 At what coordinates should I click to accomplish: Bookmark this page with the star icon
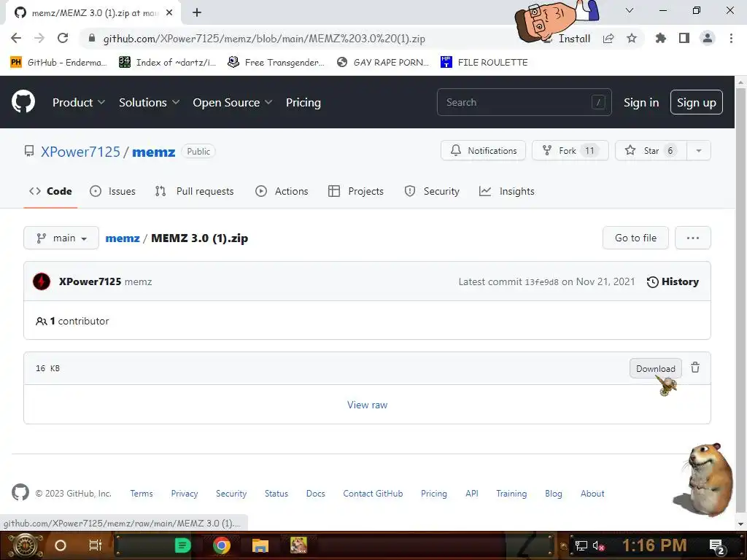pos(632,38)
